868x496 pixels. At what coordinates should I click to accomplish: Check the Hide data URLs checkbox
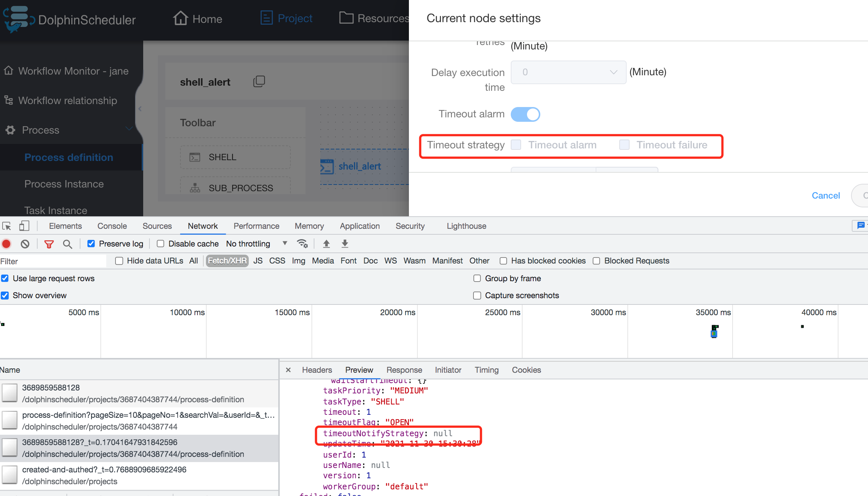119,261
